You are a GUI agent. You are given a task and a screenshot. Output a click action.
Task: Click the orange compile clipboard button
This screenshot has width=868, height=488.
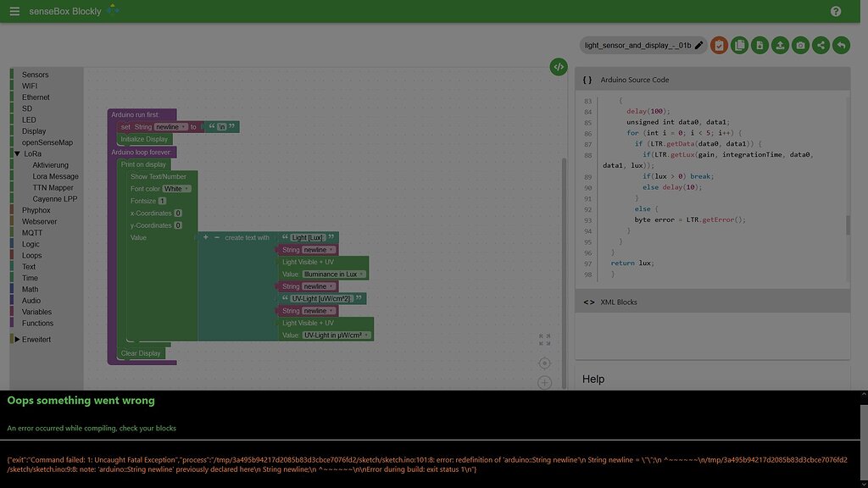(719, 45)
